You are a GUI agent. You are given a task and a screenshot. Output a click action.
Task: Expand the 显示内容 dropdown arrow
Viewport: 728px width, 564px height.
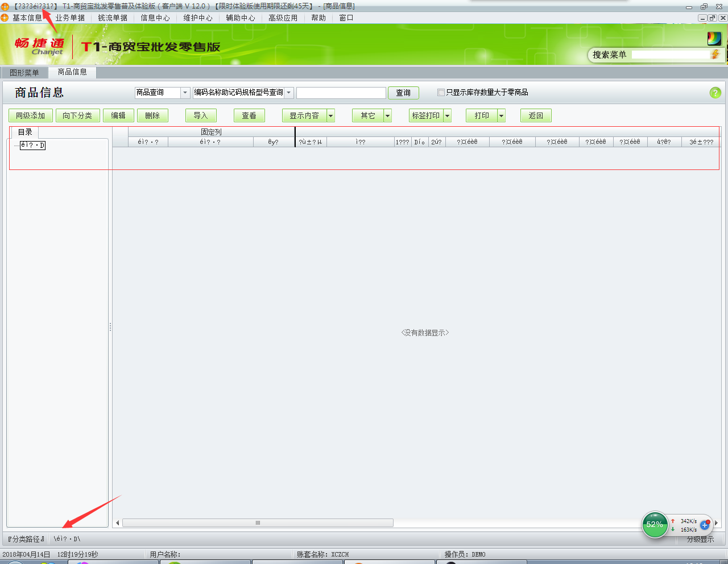[331, 115]
